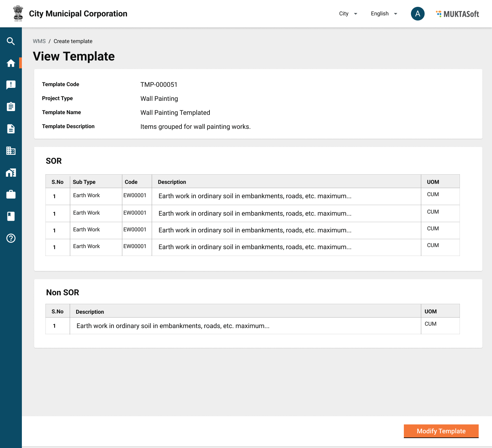Open the complaints feedback icon in sidebar

(x=11, y=85)
